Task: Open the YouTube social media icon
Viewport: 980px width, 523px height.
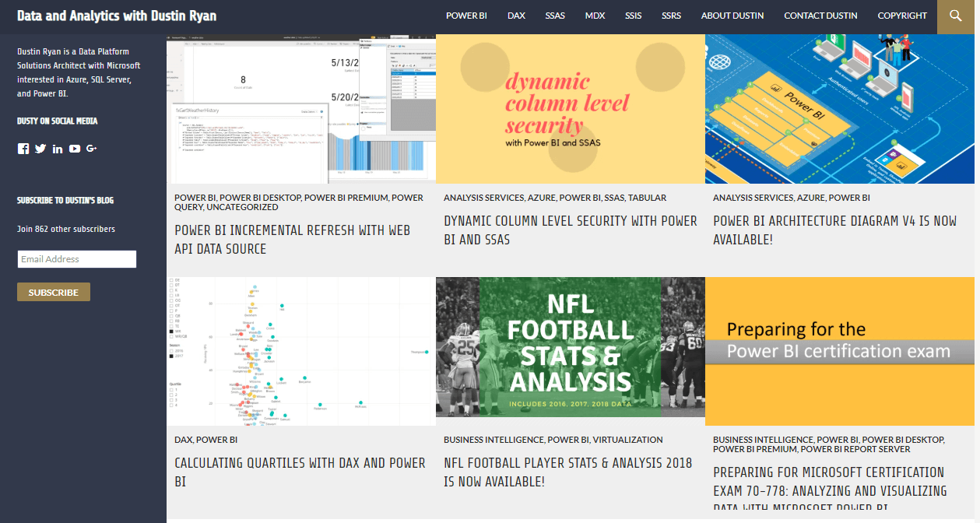Action: [x=75, y=149]
